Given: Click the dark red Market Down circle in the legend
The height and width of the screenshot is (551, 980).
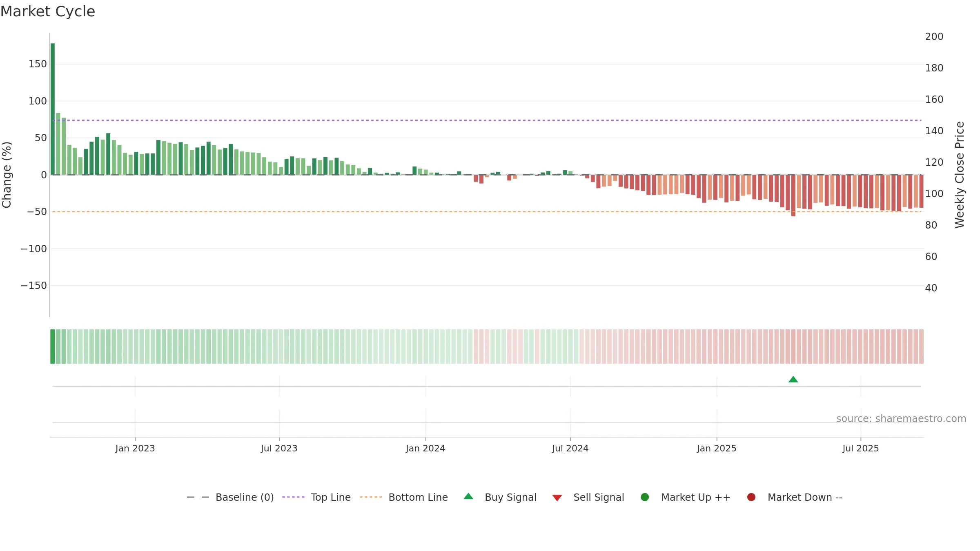Looking at the screenshot, I should 751,497.
